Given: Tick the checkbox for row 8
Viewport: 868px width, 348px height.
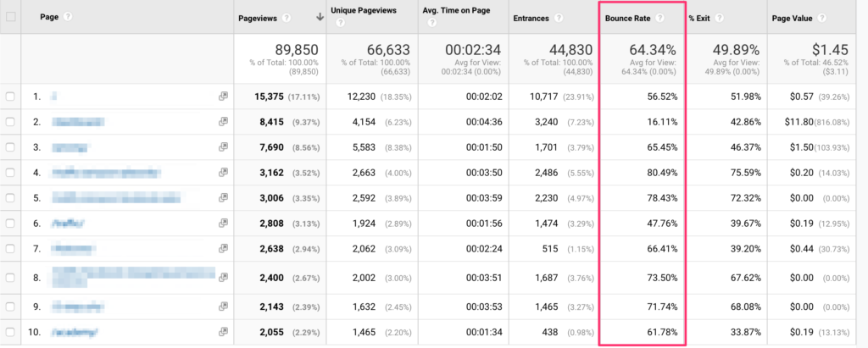Looking at the screenshot, I should (x=10, y=277).
